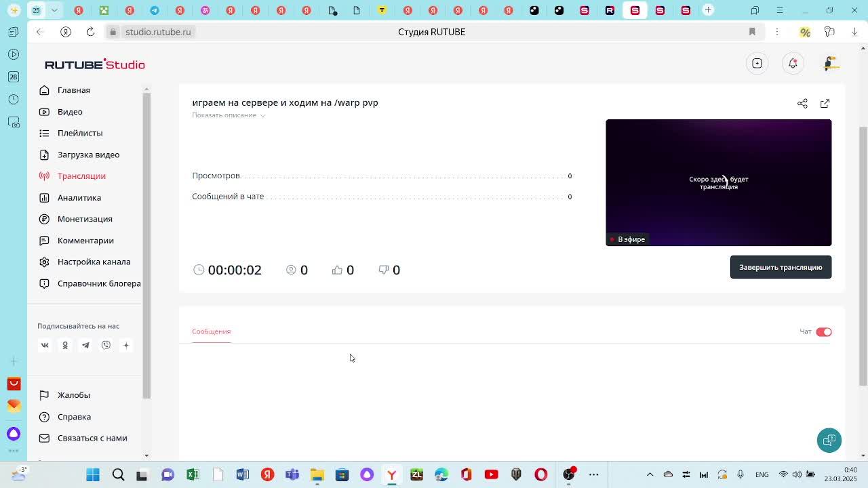Open Windows Start menu
The height and width of the screenshot is (488, 868).
[93, 474]
